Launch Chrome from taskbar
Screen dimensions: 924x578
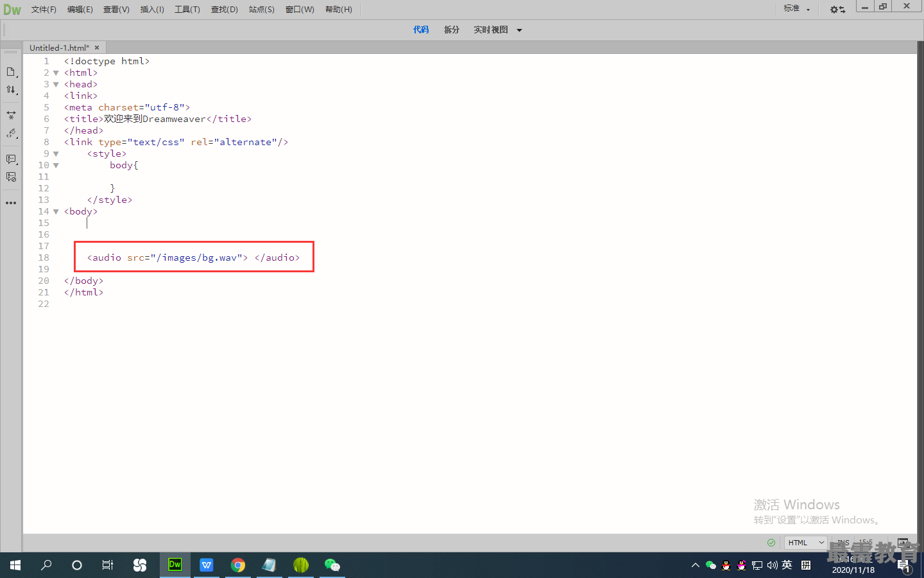click(238, 565)
